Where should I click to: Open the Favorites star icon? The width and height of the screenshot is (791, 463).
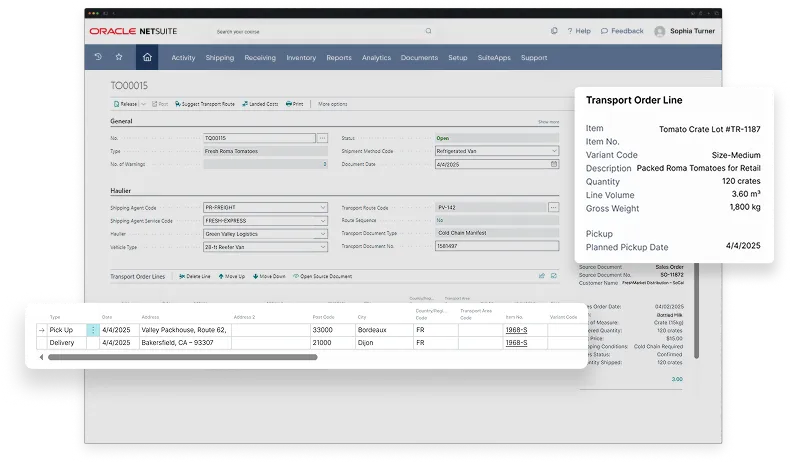119,58
